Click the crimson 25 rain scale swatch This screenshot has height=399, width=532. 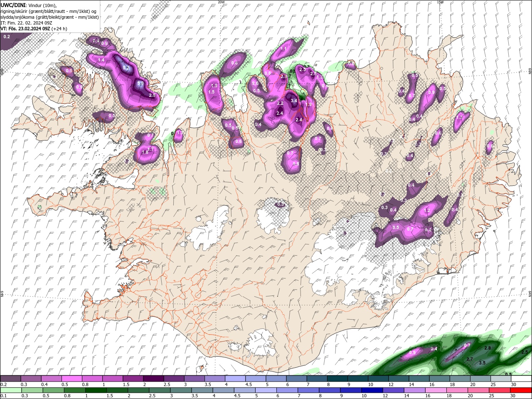coord(500,390)
